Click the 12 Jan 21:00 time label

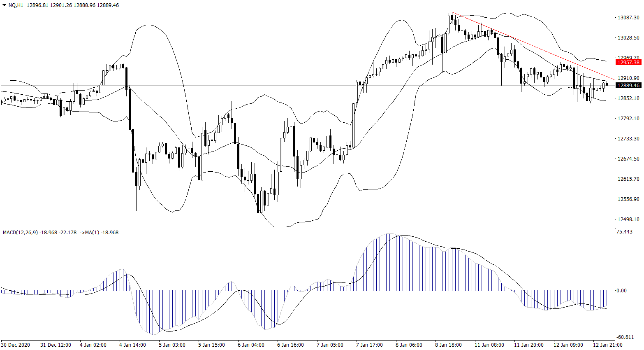[x=607, y=345]
